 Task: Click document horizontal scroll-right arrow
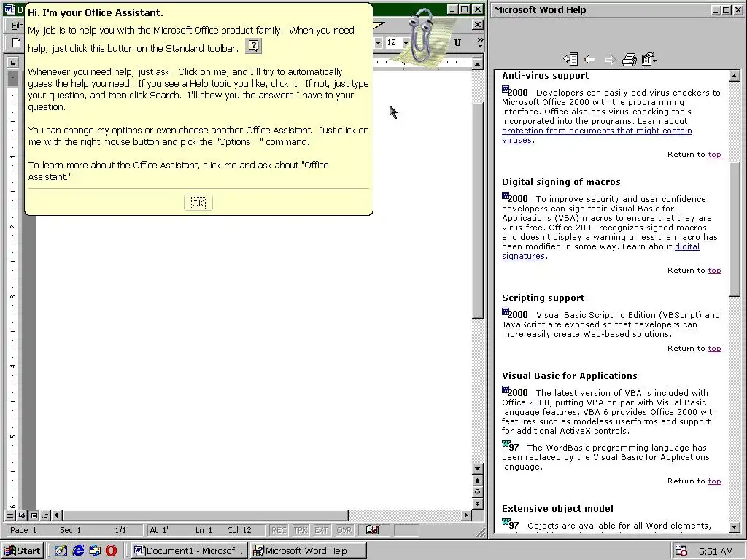[x=466, y=515]
